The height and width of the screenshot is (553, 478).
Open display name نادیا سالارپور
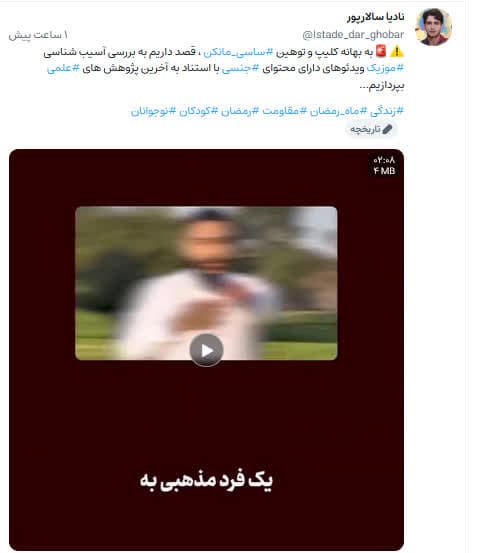point(375,17)
